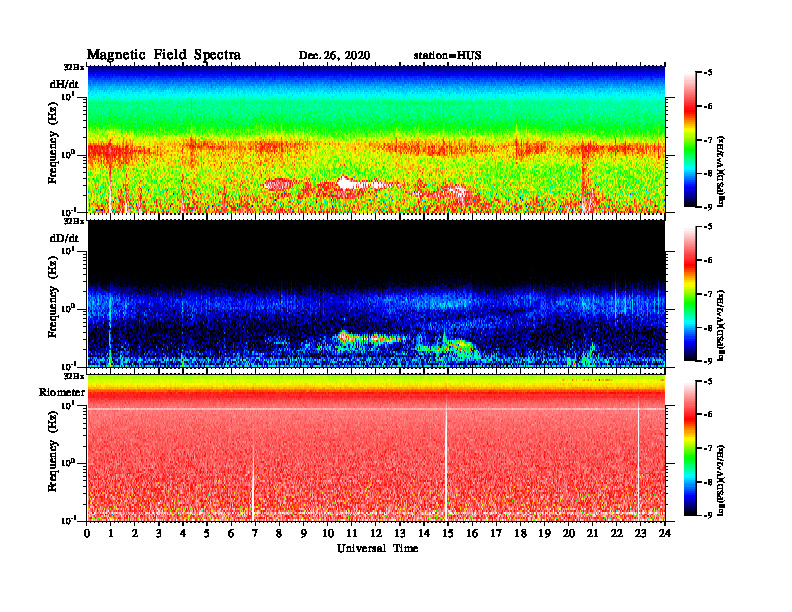The image size is (792, 612).
Task: Click hour tick label '14' on the time axis
Action: pos(424,533)
